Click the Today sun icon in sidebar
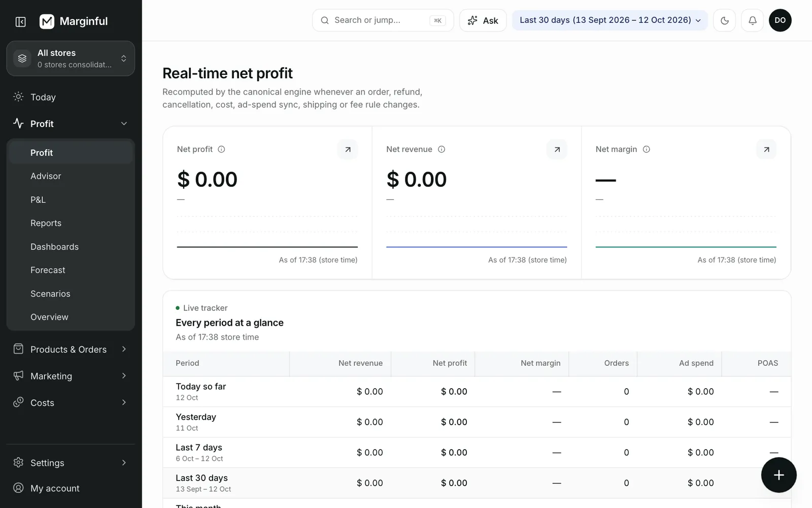 [x=18, y=97]
